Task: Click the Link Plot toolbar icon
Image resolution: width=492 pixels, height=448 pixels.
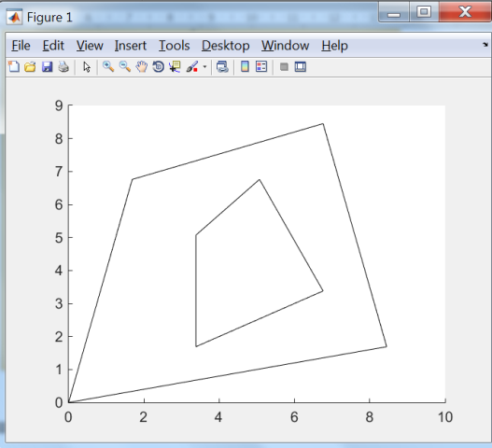Action: (222, 67)
